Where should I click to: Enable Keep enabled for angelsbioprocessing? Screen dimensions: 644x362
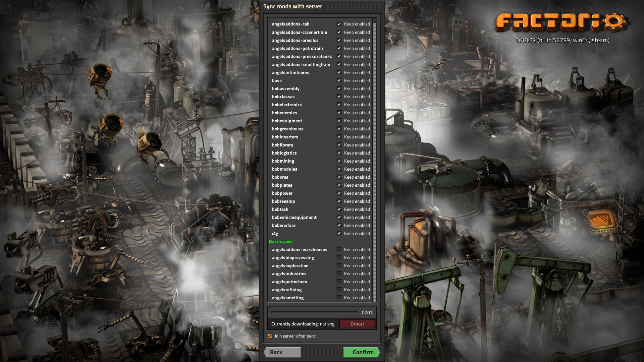pyautogui.click(x=339, y=257)
